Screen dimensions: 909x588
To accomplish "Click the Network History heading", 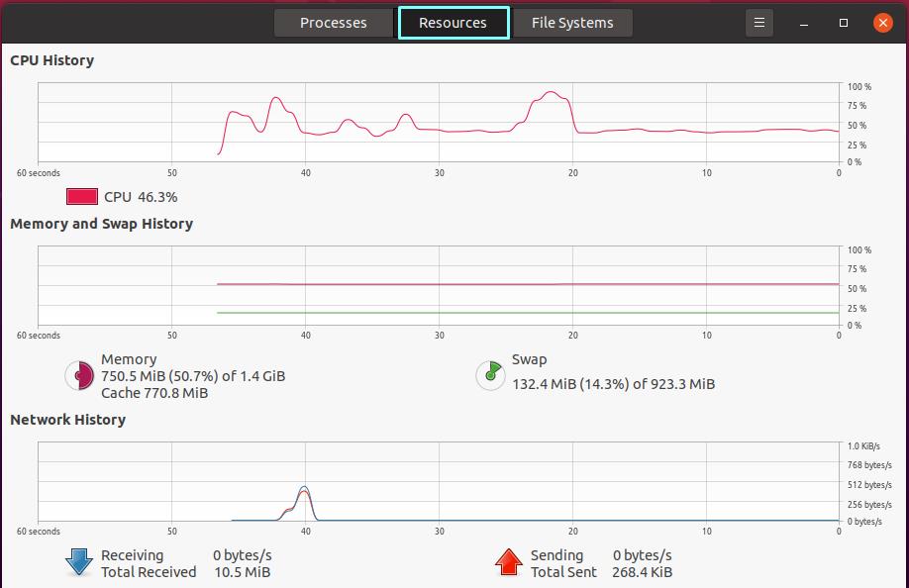I will pos(67,420).
